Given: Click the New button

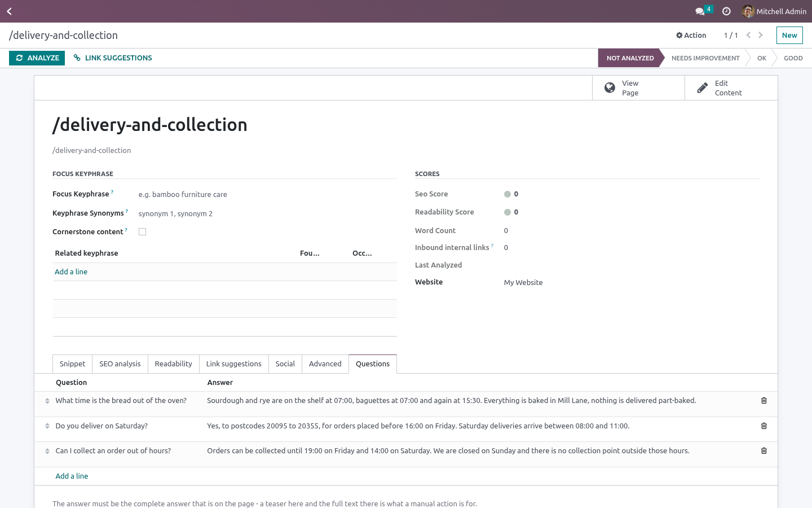Looking at the screenshot, I should coord(789,35).
